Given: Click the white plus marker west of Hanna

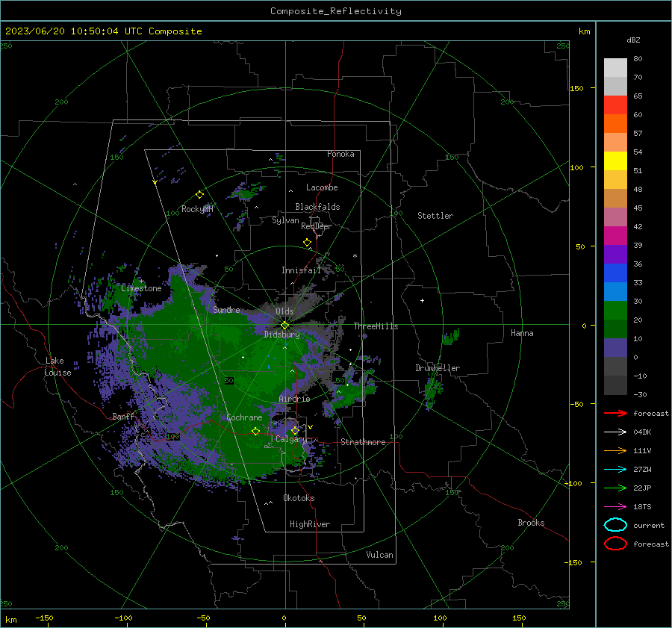Looking at the screenshot, I should coord(422,300).
